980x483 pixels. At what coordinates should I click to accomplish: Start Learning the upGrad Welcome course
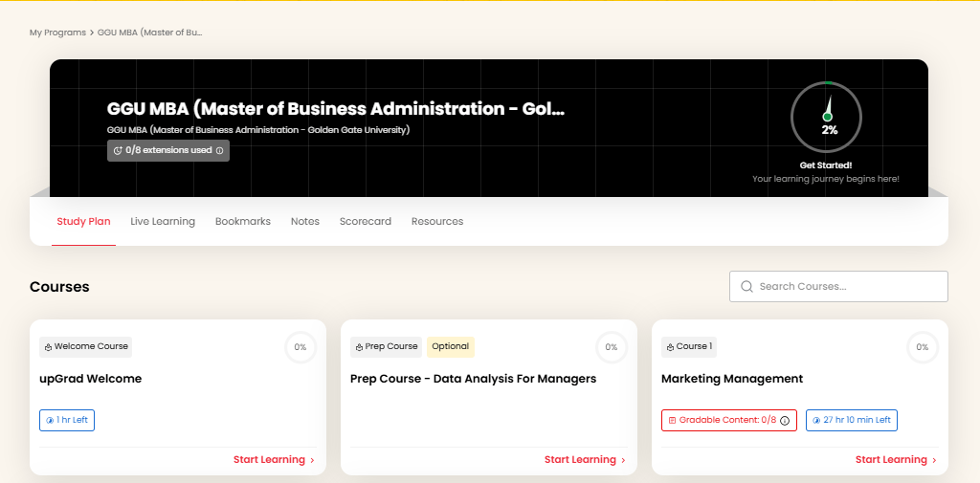coord(274,460)
